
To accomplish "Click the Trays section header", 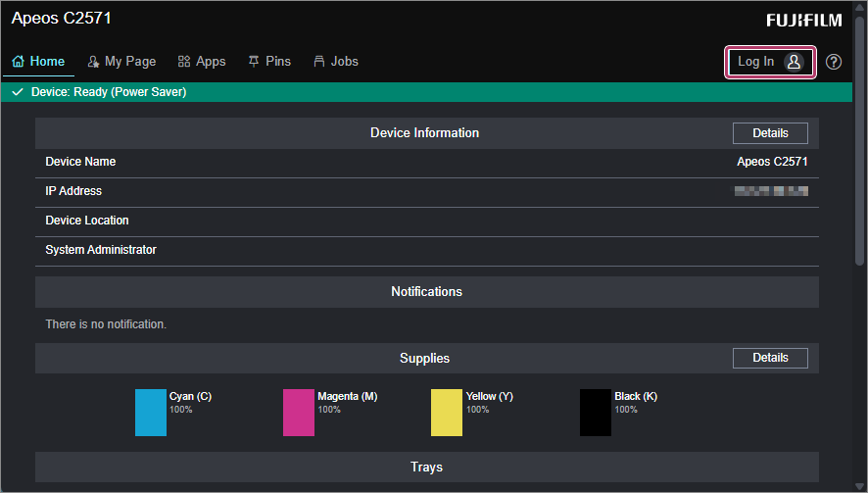I will [x=427, y=467].
